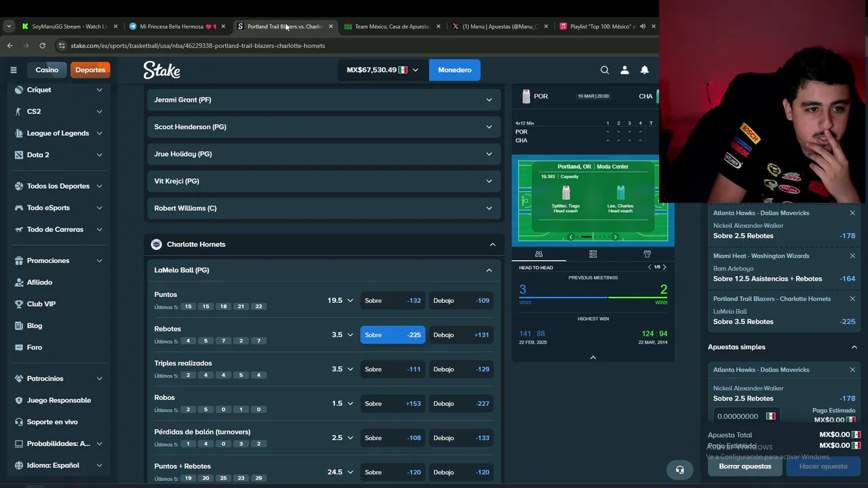Click Borrar apuestas button
The image size is (868, 488).
[745, 466]
